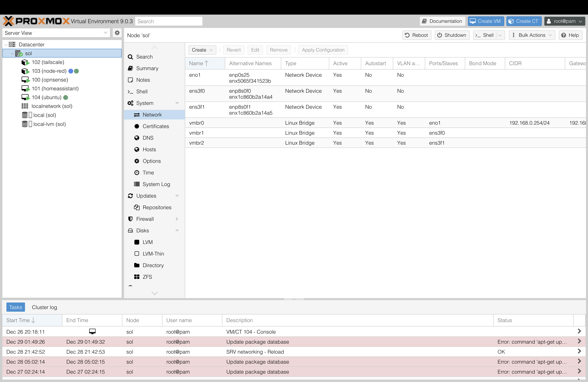Image resolution: width=588 pixels, height=382 pixels.
Task: Open the Bulk Actions dropdown
Action: pos(532,35)
